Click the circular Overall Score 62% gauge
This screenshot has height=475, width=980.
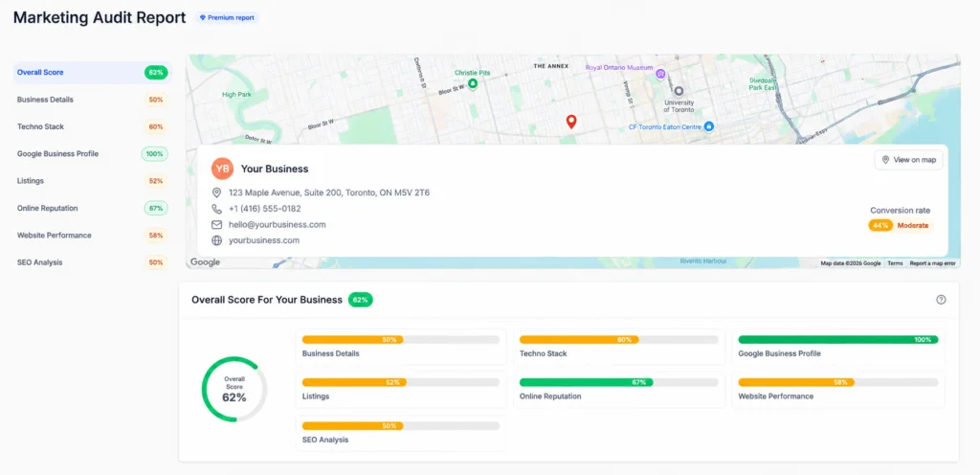pos(234,390)
